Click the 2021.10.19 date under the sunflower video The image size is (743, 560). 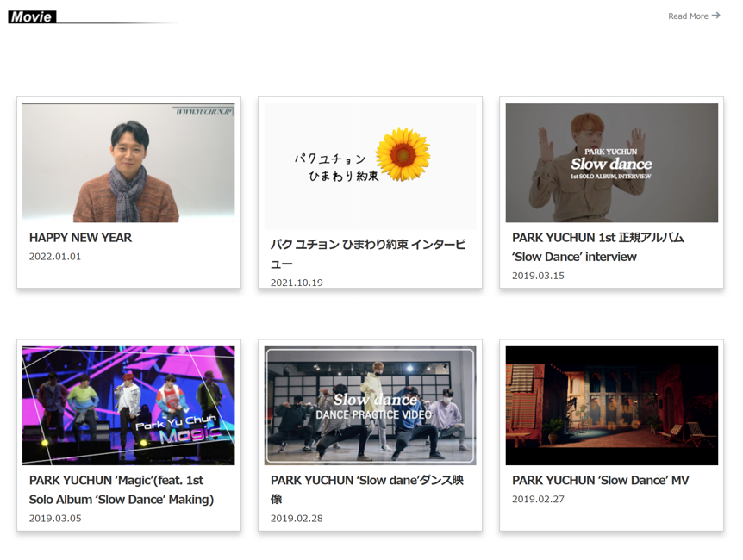point(297,283)
